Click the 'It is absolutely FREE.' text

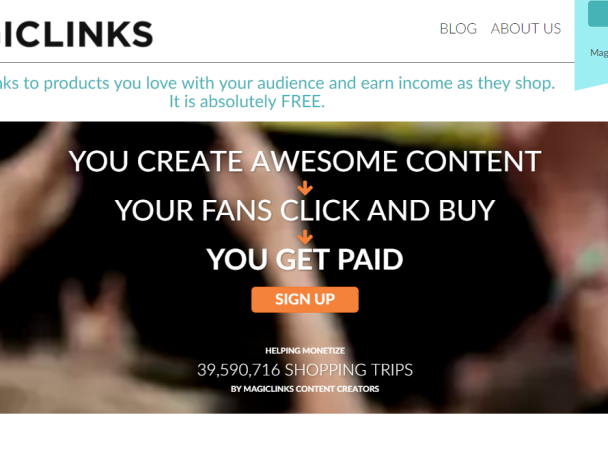tap(247, 102)
